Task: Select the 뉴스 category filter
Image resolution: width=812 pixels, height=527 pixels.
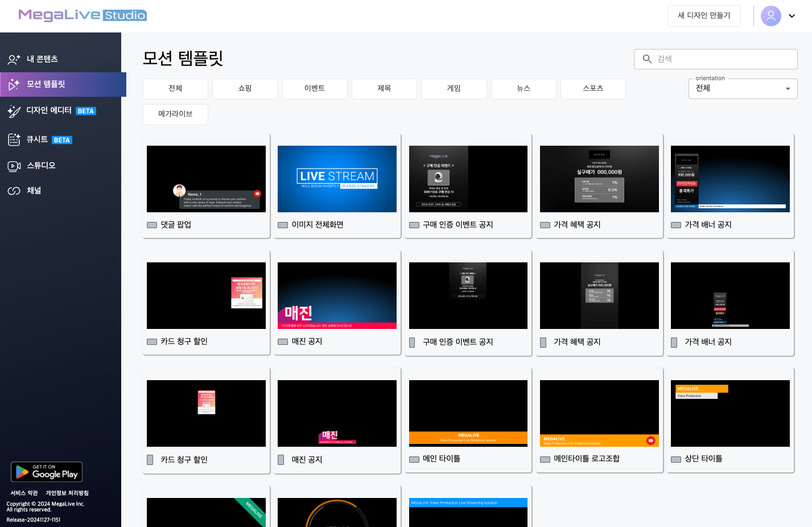Action: [x=524, y=89]
